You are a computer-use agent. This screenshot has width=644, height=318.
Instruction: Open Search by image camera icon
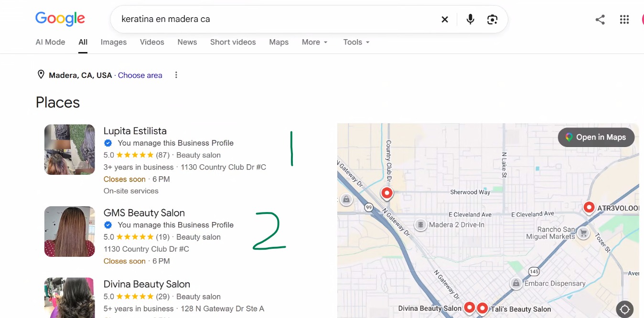pyautogui.click(x=492, y=20)
